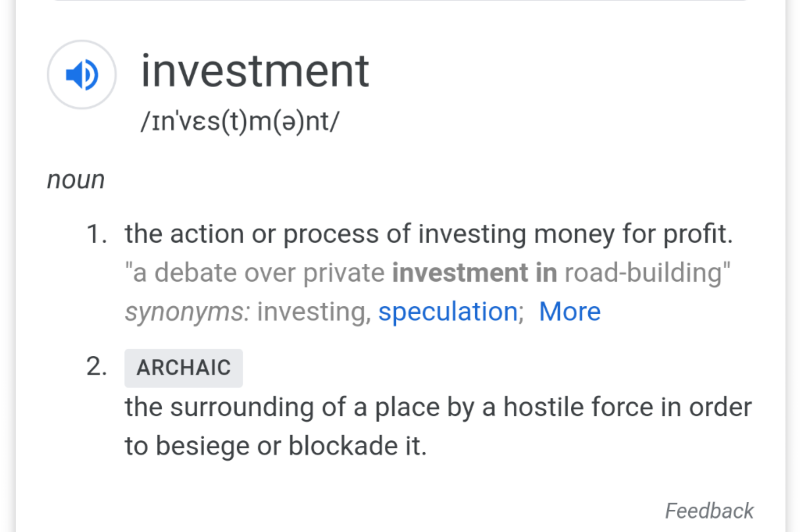Click the archaic definition about a hostile force
This screenshot has width=800, height=532.
click(438, 427)
